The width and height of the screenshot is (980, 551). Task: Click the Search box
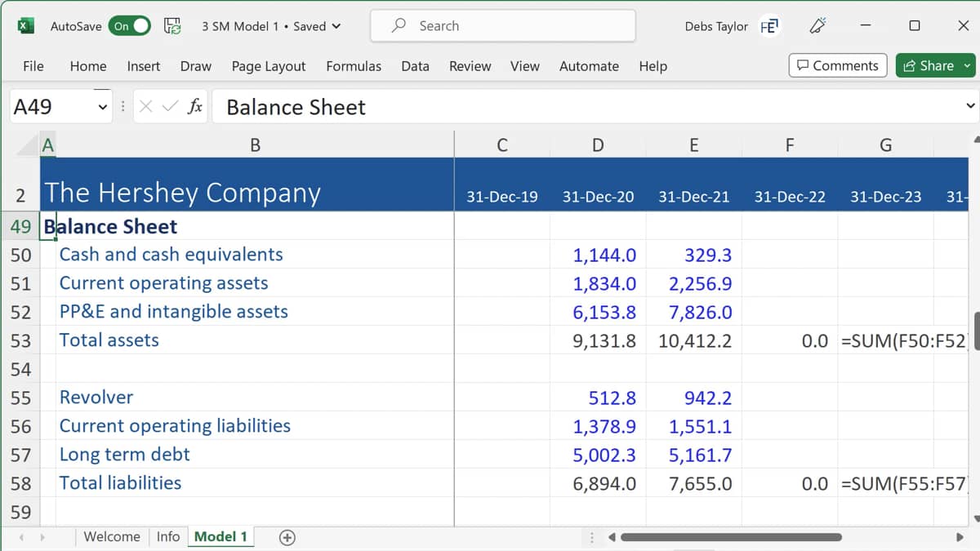(503, 25)
